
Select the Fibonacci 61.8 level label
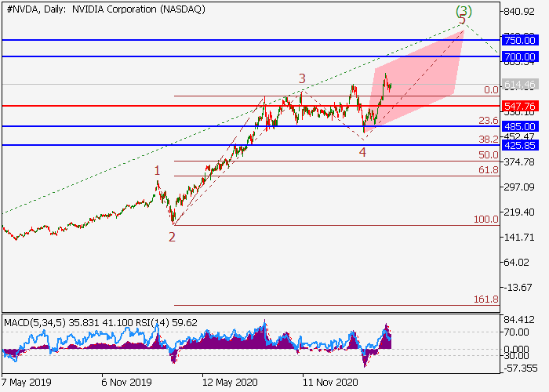coord(489,170)
